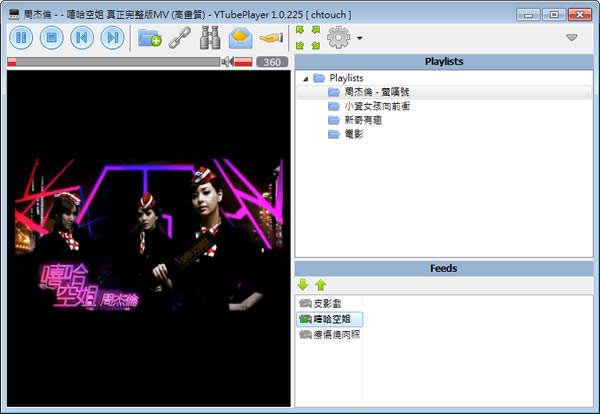Click the handshake icon in toolbar
Screen dimensions: 600x414
click(x=271, y=38)
